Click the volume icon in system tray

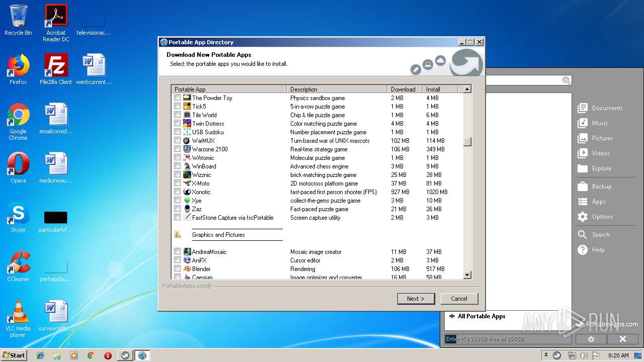[585, 355]
